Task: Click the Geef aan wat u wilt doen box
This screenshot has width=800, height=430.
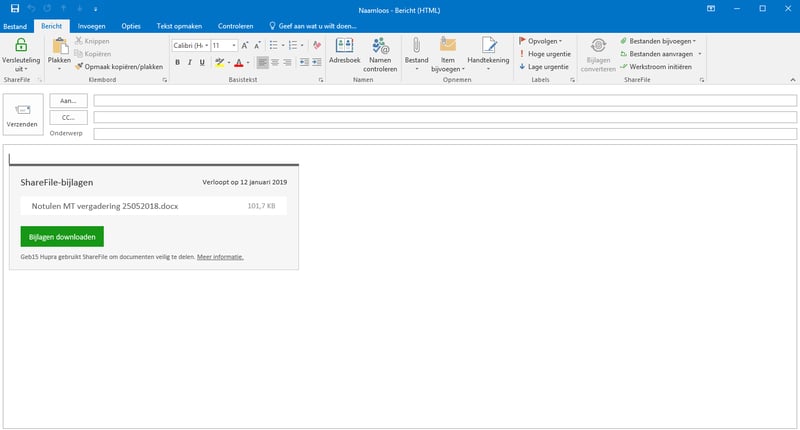Action: [313, 26]
